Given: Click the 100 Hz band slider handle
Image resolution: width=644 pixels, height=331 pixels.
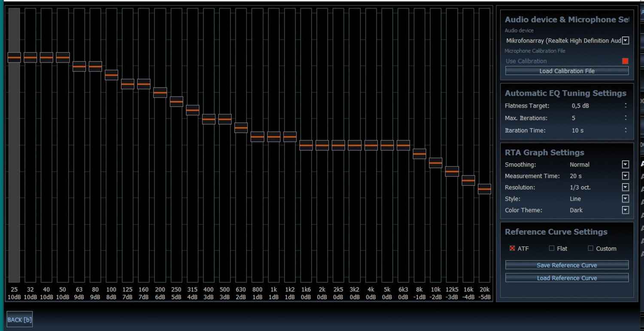Looking at the screenshot, I should pyautogui.click(x=111, y=75).
